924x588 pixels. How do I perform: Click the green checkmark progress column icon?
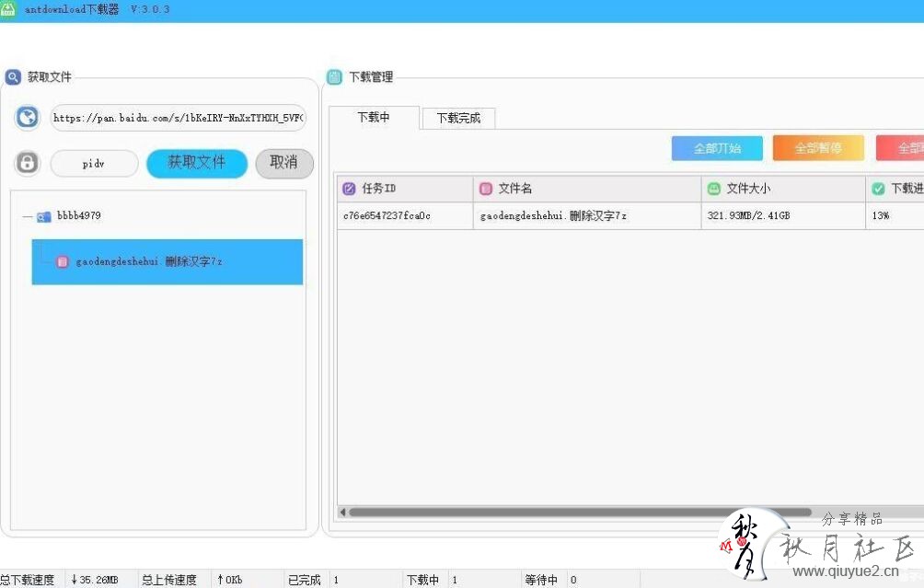[x=878, y=189]
